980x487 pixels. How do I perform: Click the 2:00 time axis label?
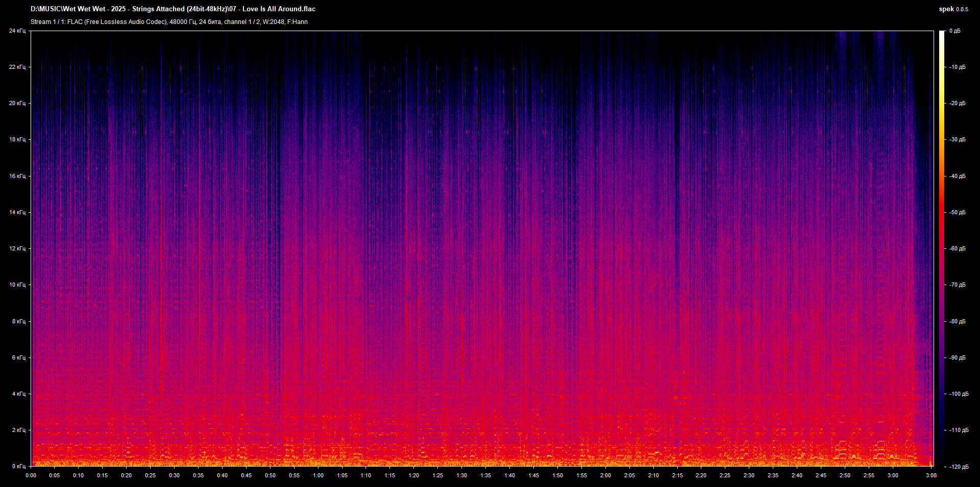pyautogui.click(x=606, y=476)
